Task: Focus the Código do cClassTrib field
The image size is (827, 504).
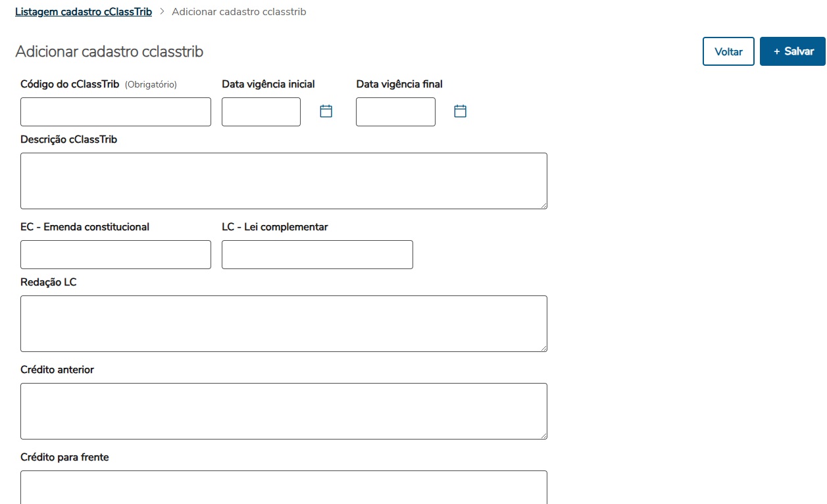Action: [x=116, y=112]
